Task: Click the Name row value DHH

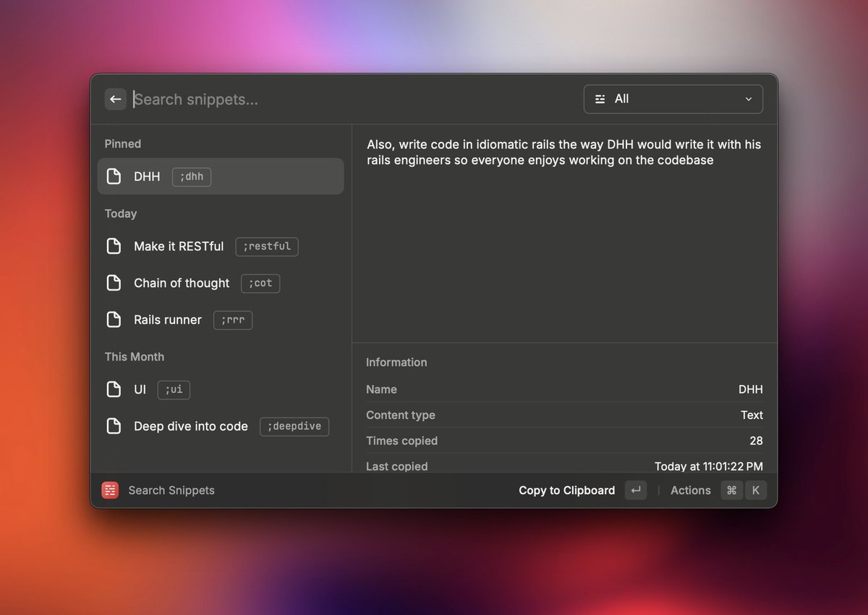Action: tap(751, 389)
